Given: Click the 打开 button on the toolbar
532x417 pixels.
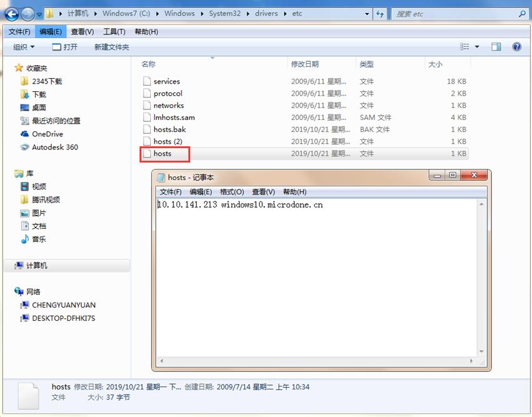Looking at the screenshot, I should click(x=64, y=46).
